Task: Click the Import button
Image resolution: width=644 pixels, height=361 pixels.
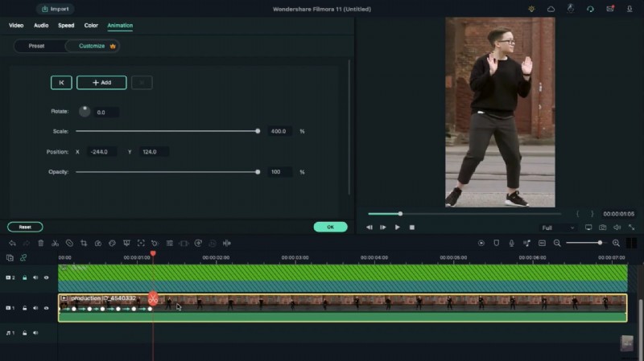Action: pos(55,9)
